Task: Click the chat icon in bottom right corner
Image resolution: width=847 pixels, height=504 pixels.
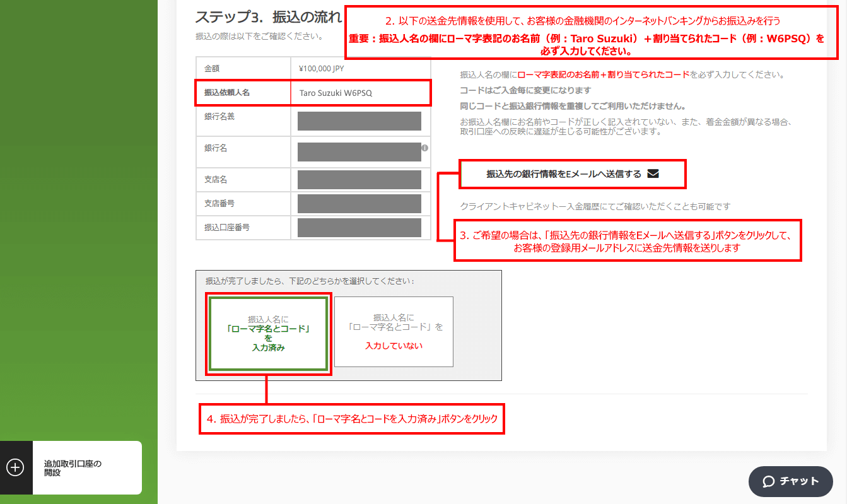Action: click(x=790, y=481)
